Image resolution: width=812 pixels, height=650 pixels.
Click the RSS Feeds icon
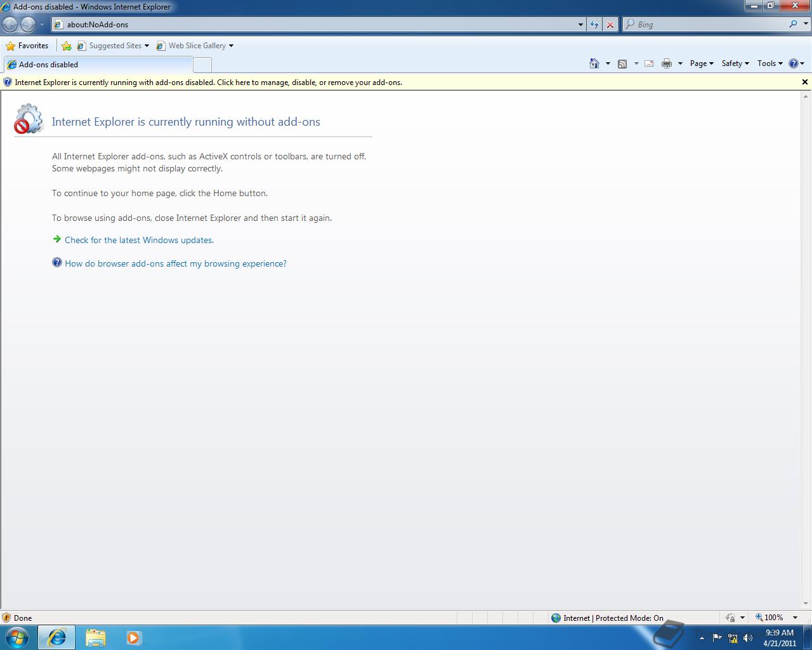pyautogui.click(x=622, y=63)
